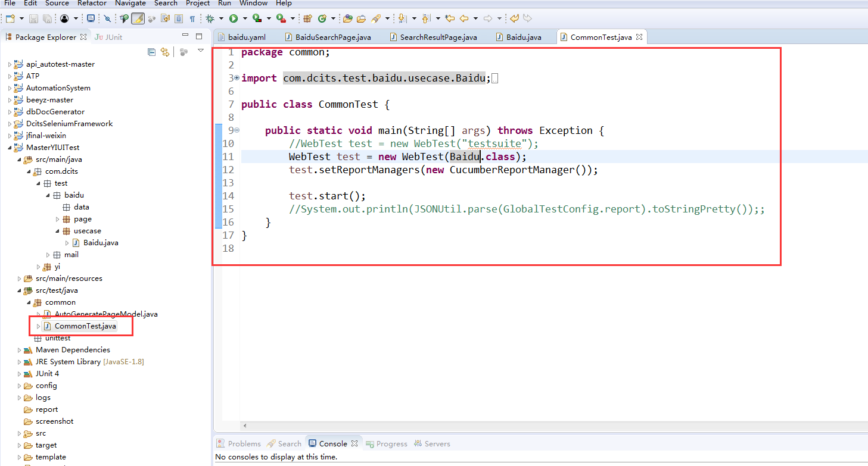The height and width of the screenshot is (466, 868).
Task: Click code line 14 test.start()
Action: pos(327,196)
